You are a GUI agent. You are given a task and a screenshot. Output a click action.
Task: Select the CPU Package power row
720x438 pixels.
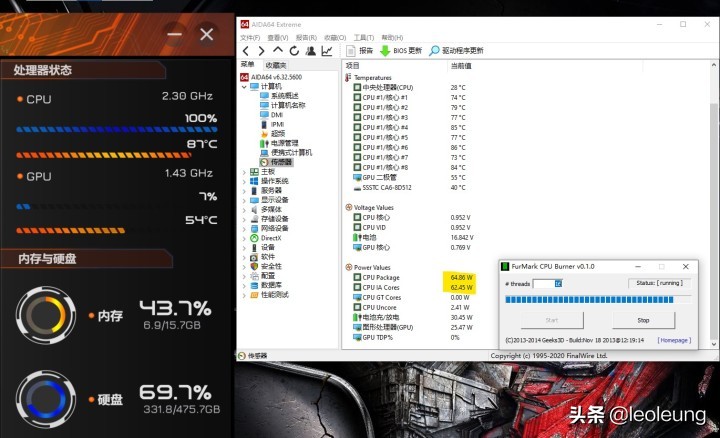pos(413,277)
